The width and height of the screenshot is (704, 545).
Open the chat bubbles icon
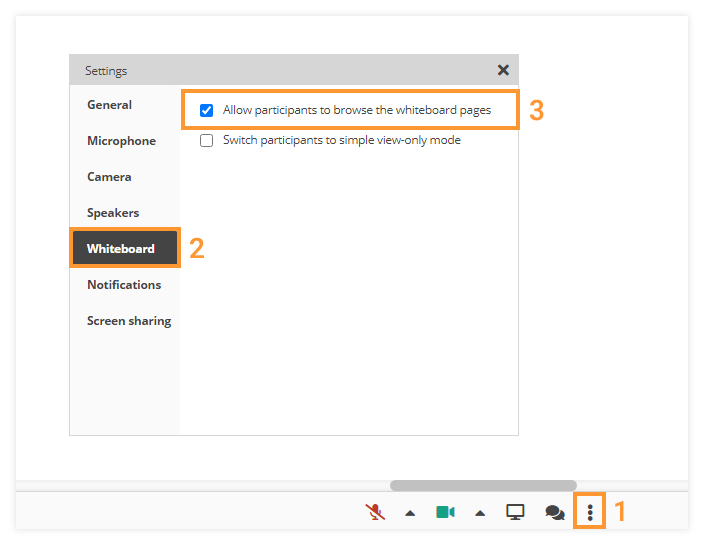point(555,512)
